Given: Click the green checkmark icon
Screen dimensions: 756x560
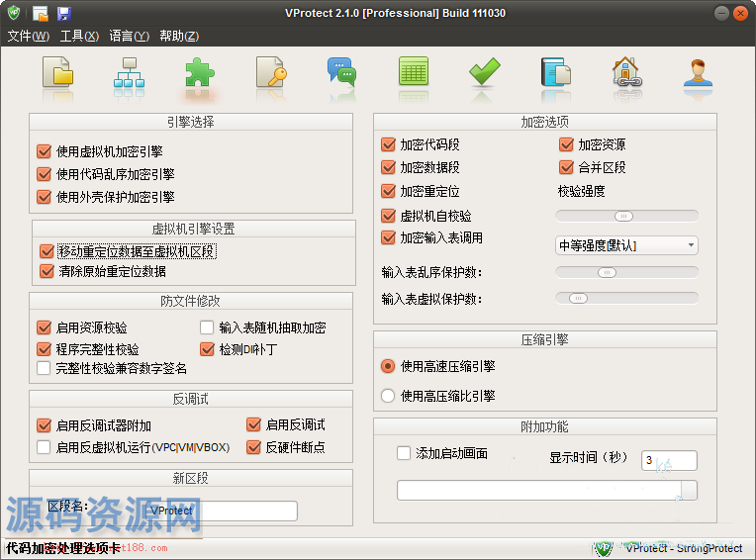Looking at the screenshot, I should point(484,72).
